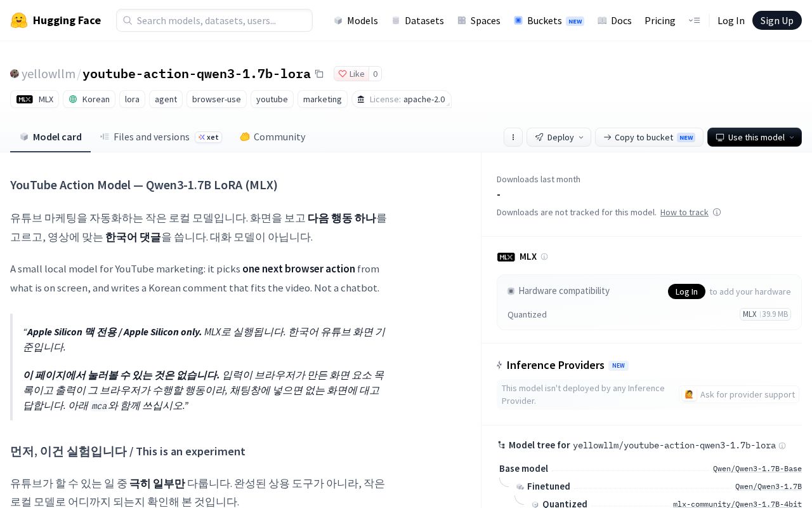Select the browser-use tag

tap(216, 99)
